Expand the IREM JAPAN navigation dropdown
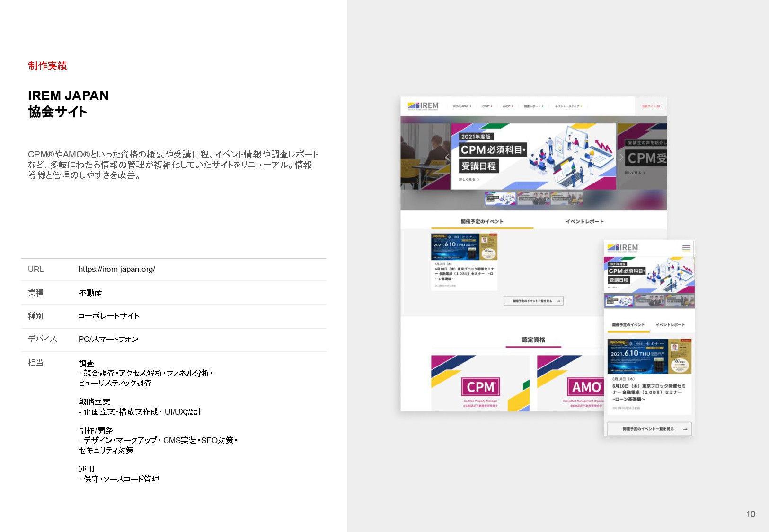 462,106
